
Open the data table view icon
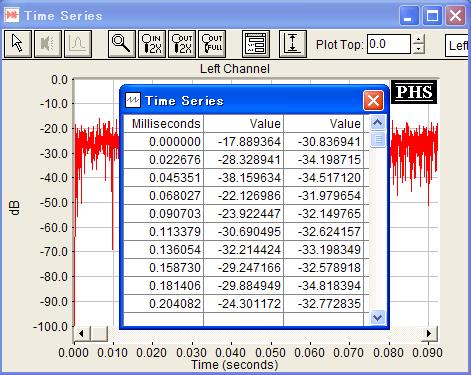tap(256, 44)
